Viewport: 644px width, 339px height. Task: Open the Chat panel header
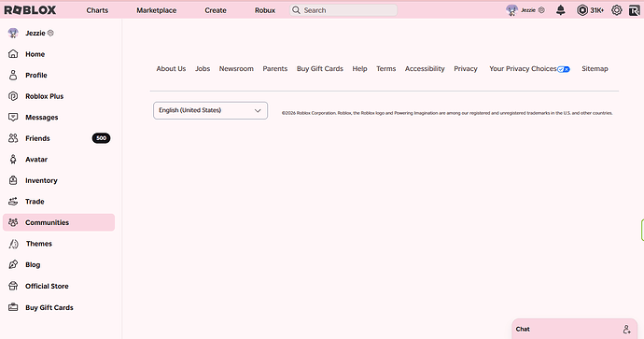[574, 329]
